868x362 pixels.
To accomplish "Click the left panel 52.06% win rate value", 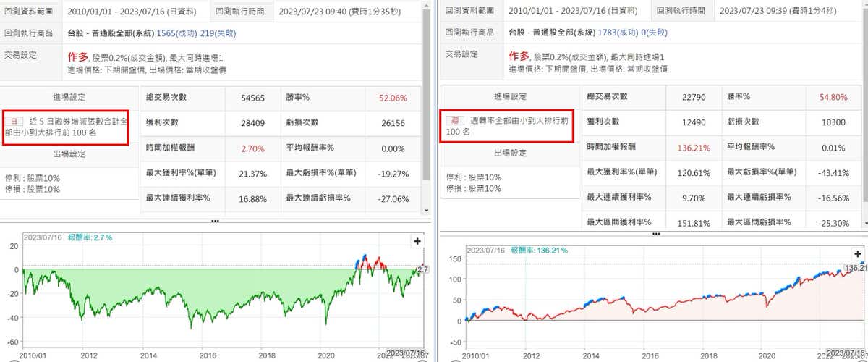I will tap(393, 98).
